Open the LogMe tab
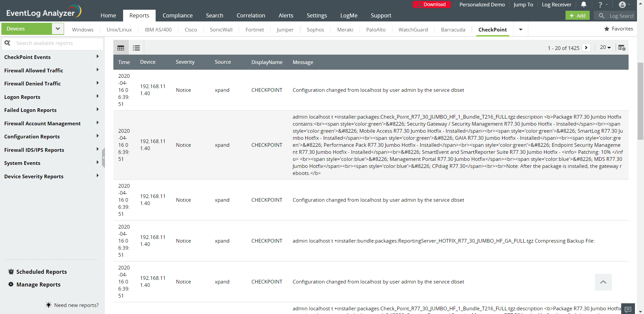 pos(349,15)
